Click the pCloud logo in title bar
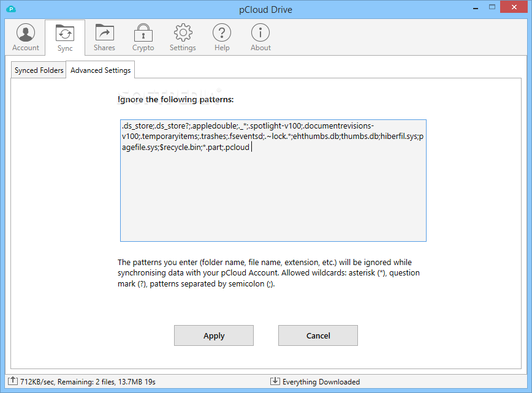The height and width of the screenshot is (393, 532). point(11,9)
